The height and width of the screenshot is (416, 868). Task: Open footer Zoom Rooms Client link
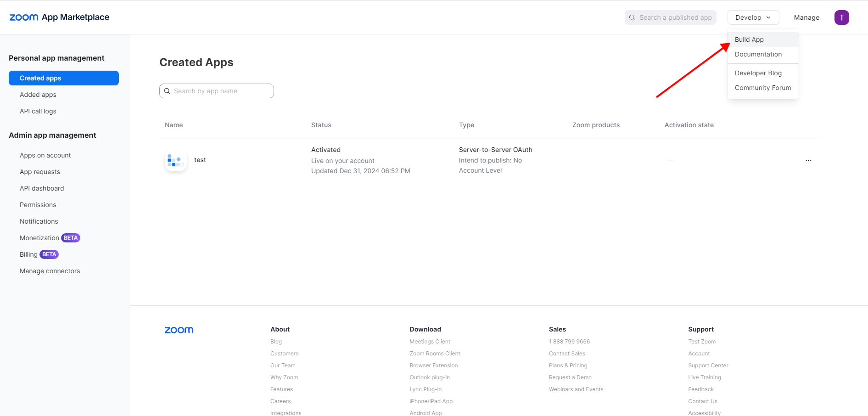coord(435,354)
